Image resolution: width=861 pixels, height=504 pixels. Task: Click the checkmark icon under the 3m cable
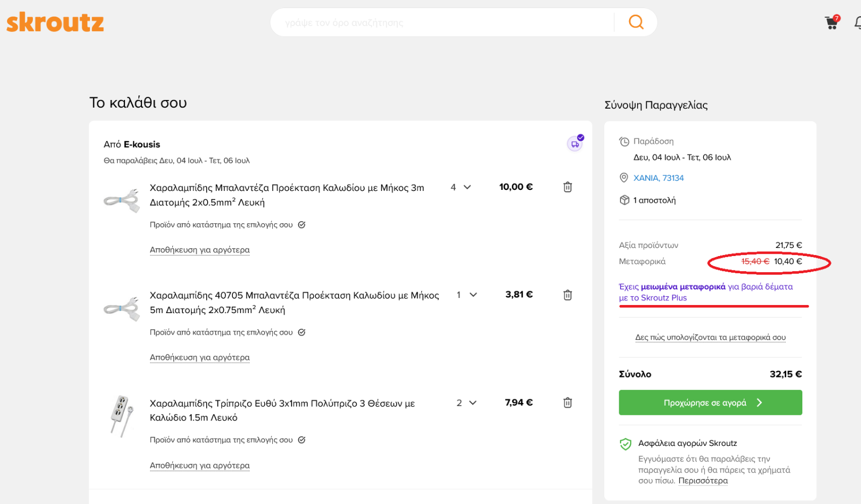tap(302, 225)
